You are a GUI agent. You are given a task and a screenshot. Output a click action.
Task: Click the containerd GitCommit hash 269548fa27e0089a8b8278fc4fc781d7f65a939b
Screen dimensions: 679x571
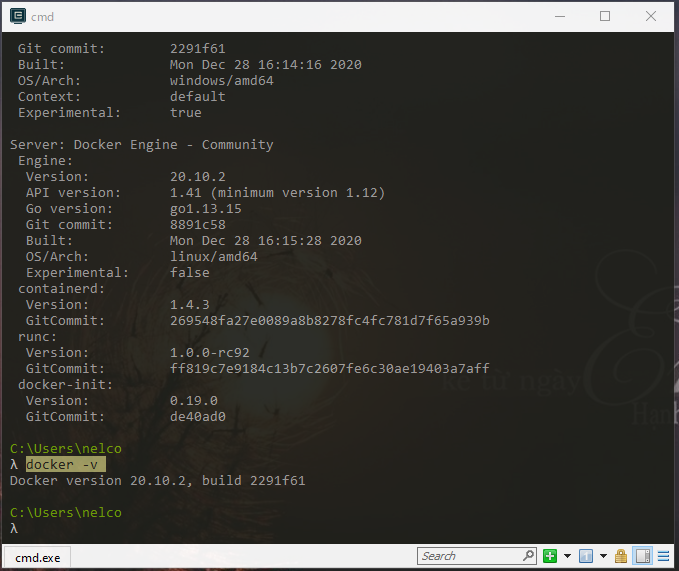pyautogui.click(x=330, y=320)
